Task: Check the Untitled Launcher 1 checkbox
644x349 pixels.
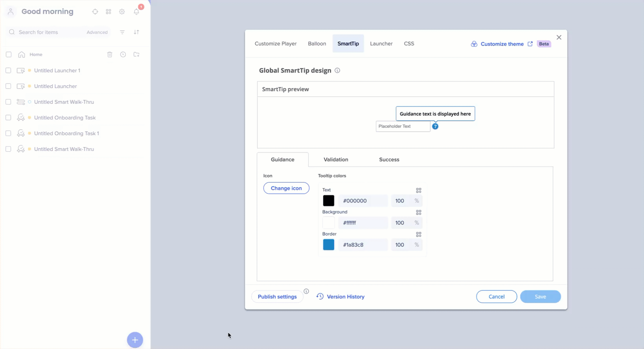Action: coord(8,70)
